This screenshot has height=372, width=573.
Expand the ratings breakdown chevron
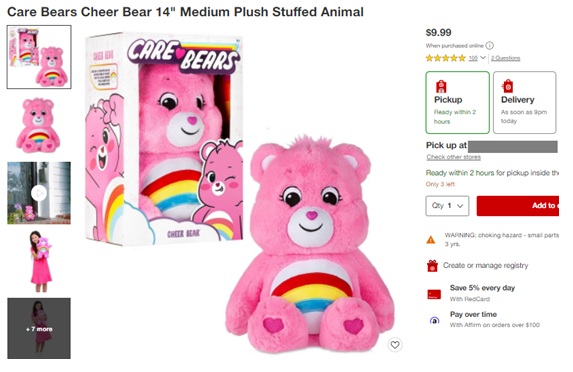coord(483,58)
